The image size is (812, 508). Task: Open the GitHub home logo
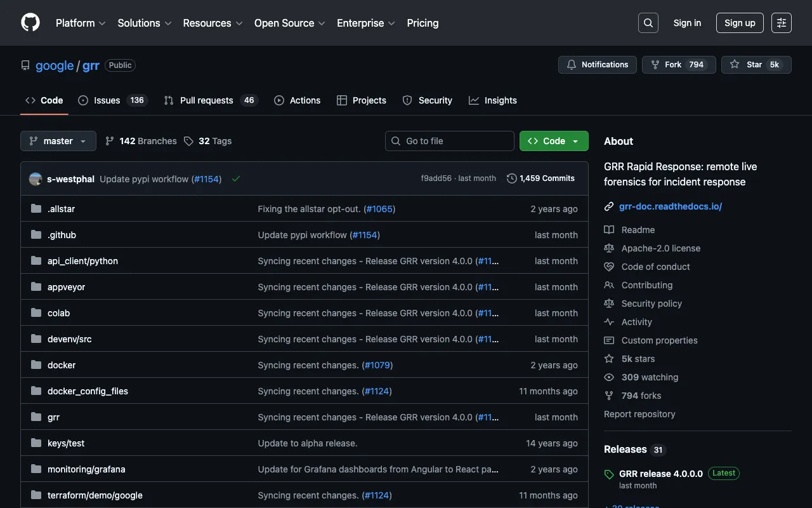coord(30,22)
